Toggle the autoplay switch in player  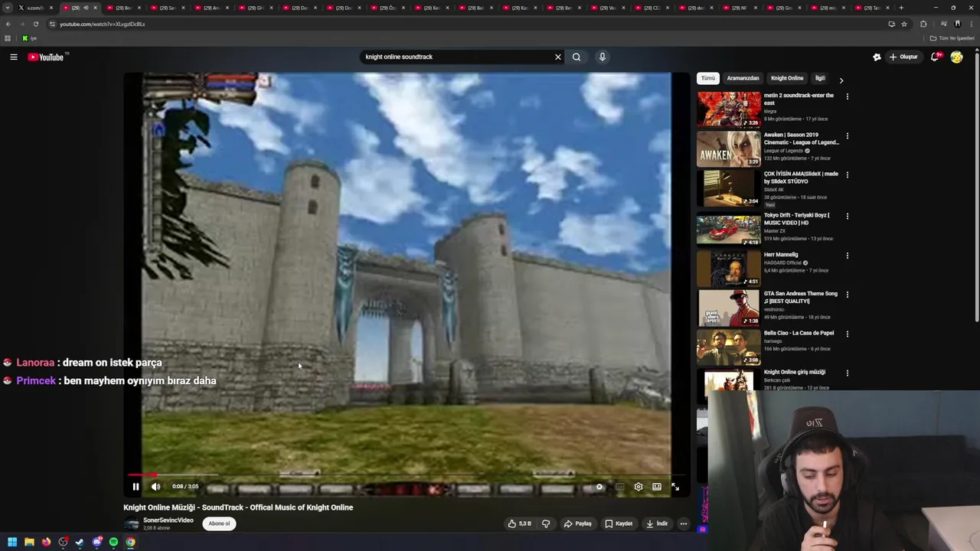point(599,487)
